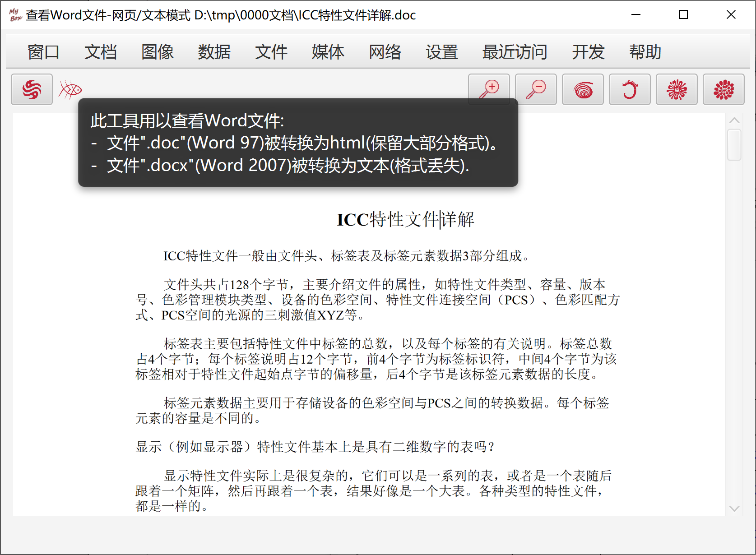Click the radiating-petal flower icon button
This screenshot has width=756, height=555.
pyautogui.click(x=677, y=89)
